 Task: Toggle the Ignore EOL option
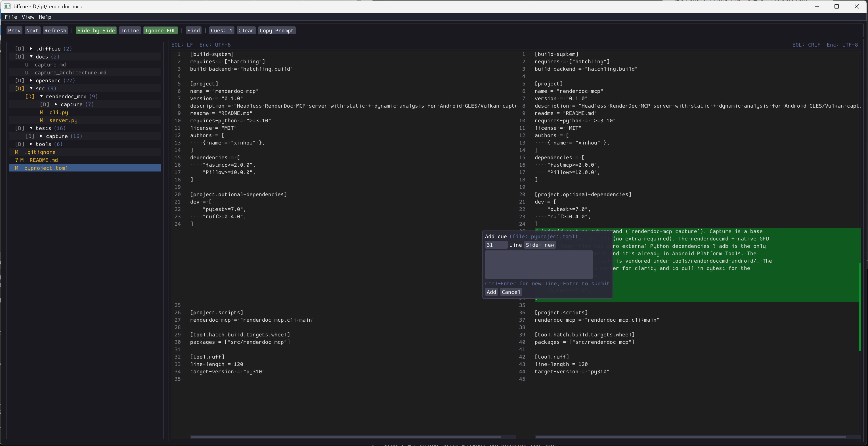(160, 31)
